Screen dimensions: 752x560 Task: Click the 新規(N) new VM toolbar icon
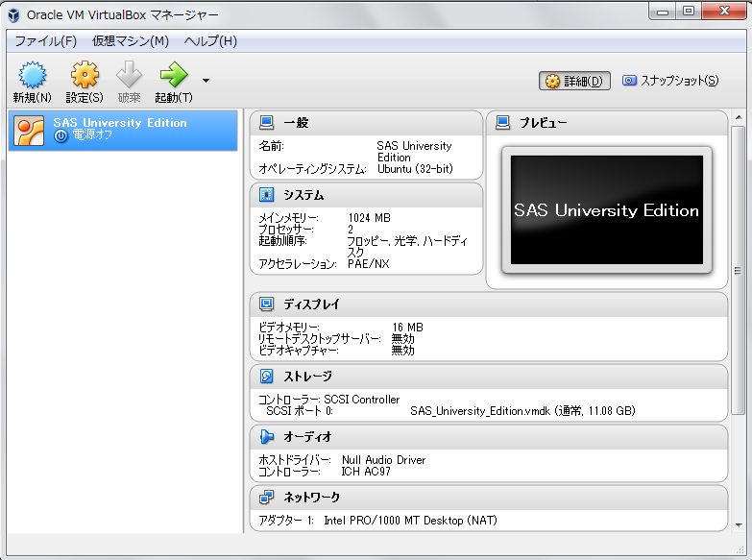point(32,75)
